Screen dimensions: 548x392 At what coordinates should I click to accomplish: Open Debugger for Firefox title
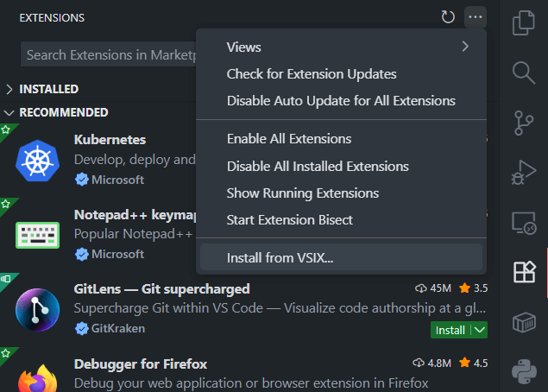[x=141, y=364]
